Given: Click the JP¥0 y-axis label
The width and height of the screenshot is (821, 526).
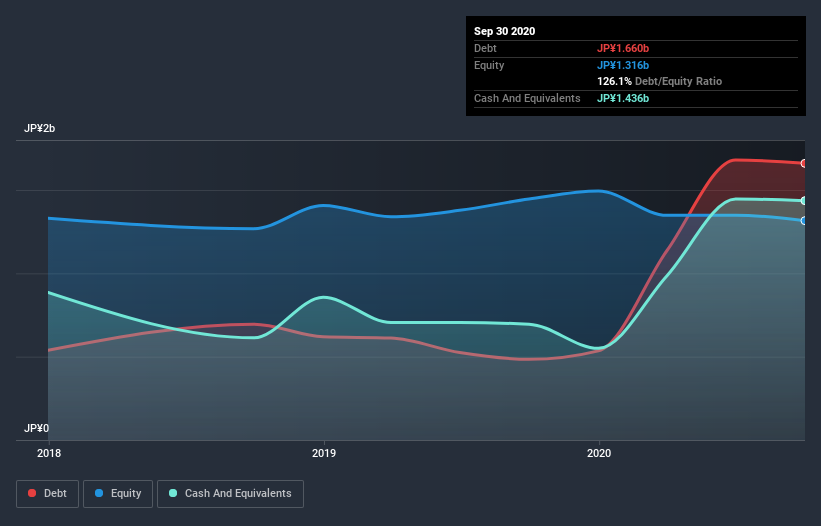Looking at the screenshot, I should pyautogui.click(x=36, y=428).
